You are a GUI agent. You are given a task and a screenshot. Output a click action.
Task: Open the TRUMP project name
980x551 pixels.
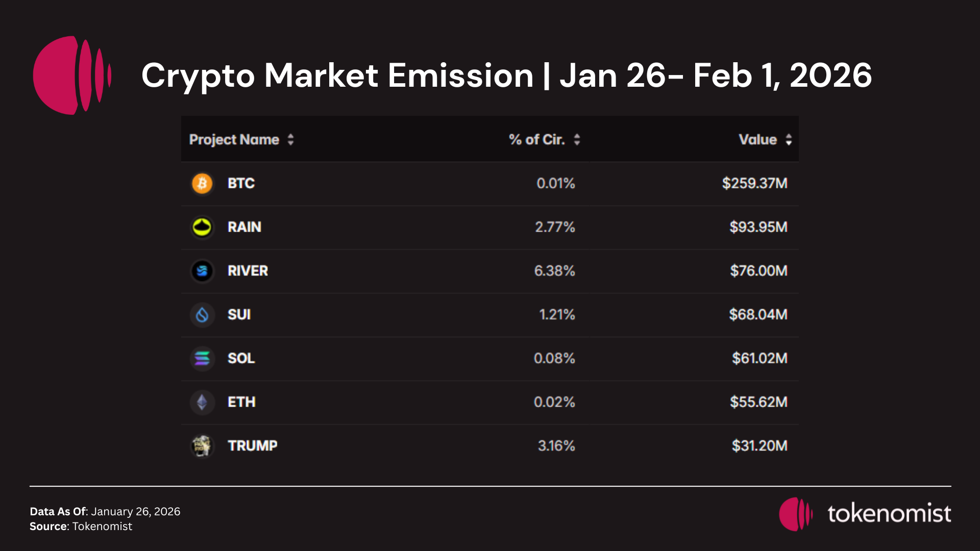pos(253,446)
